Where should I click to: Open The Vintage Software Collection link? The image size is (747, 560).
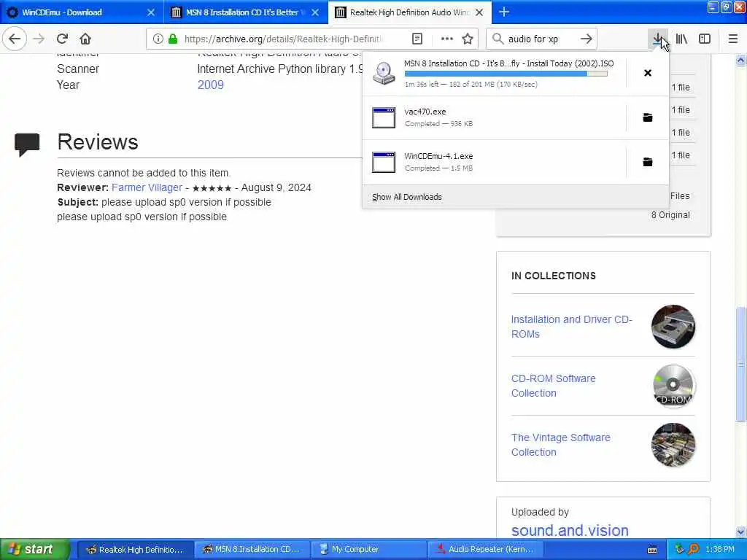561,445
